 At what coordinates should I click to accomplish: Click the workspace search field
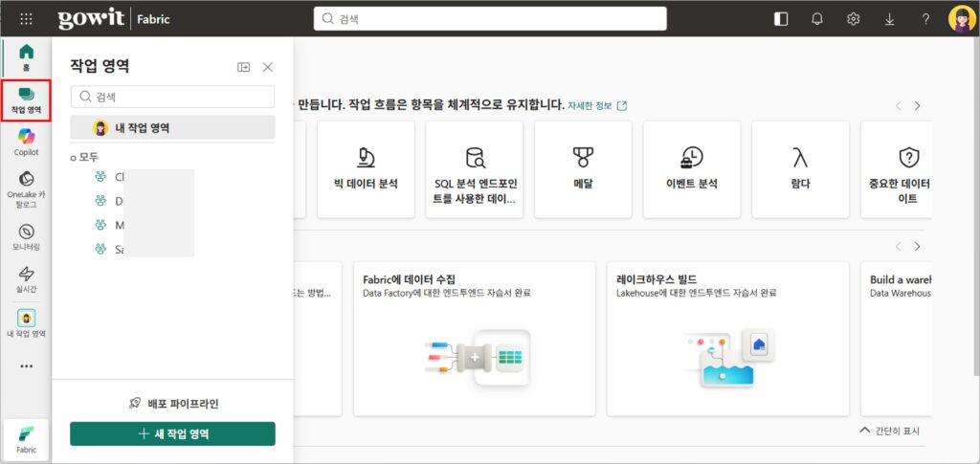point(172,97)
